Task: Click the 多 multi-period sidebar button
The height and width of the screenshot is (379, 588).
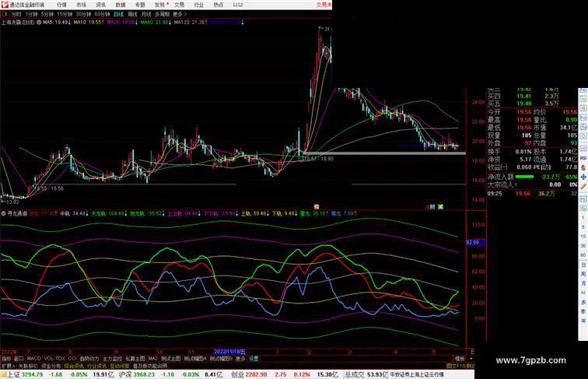Action: (x=583, y=302)
